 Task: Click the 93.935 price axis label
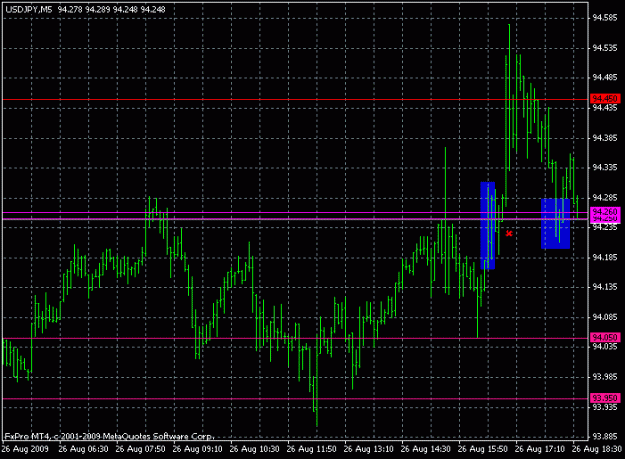pyautogui.click(x=605, y=407)
